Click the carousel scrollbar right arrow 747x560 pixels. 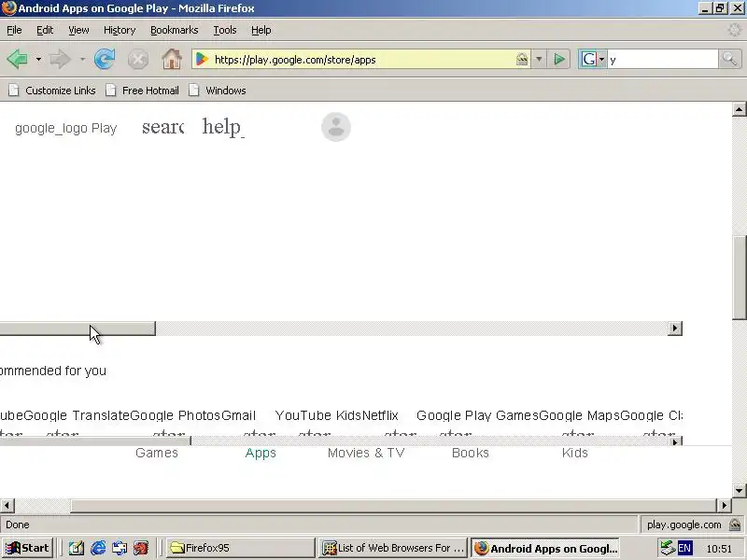point(674,329)
